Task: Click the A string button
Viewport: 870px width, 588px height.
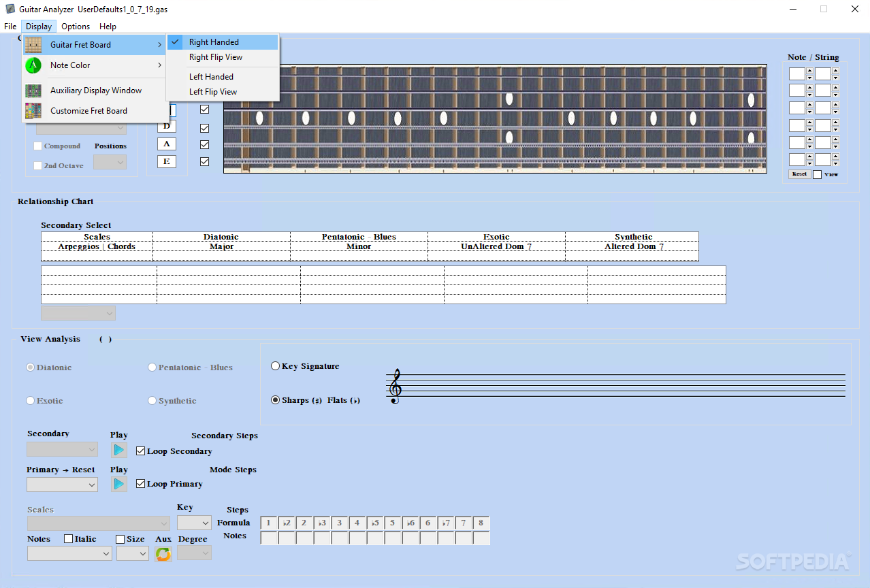Action: click(166, 144)
